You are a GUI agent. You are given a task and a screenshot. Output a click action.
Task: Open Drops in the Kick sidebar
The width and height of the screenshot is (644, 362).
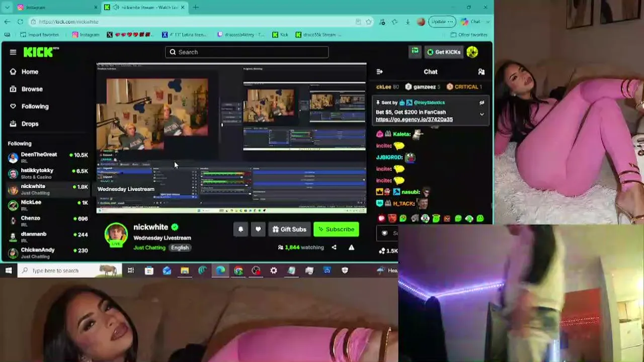pos(24,124)
